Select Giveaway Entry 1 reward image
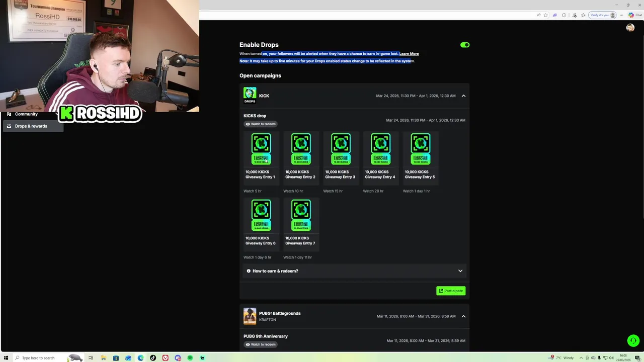The image size is (644, 362). pyautogui.click(x=261, y=149)
